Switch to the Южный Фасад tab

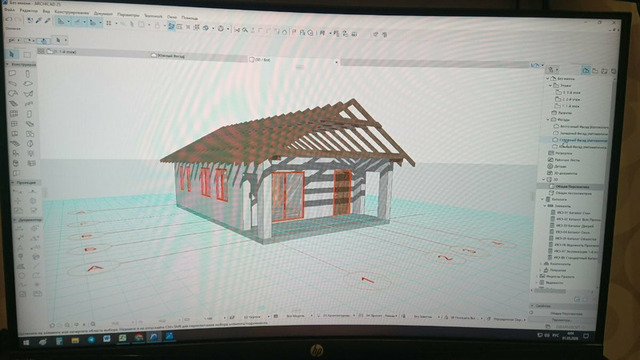pyautogui.click(x=171, y=56)
